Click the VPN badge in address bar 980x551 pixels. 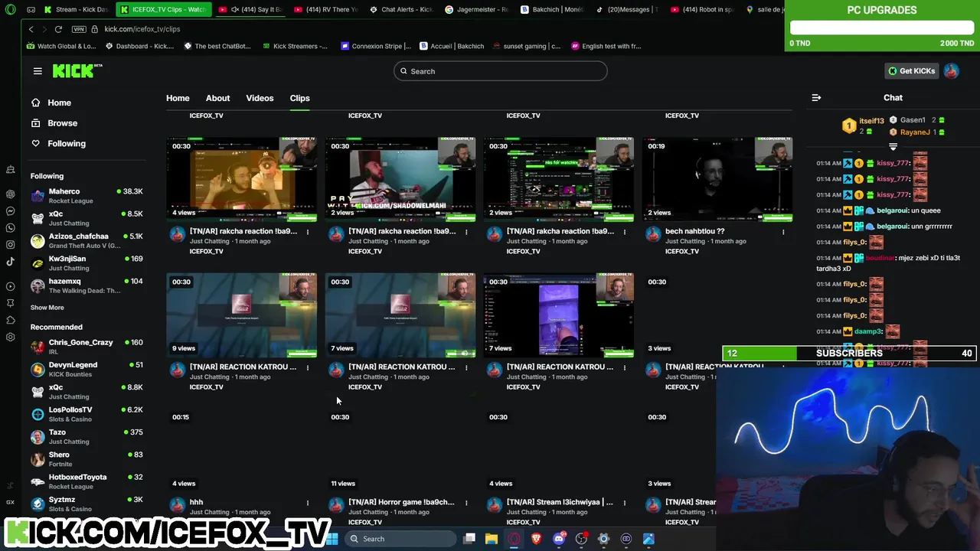[79, 29]
